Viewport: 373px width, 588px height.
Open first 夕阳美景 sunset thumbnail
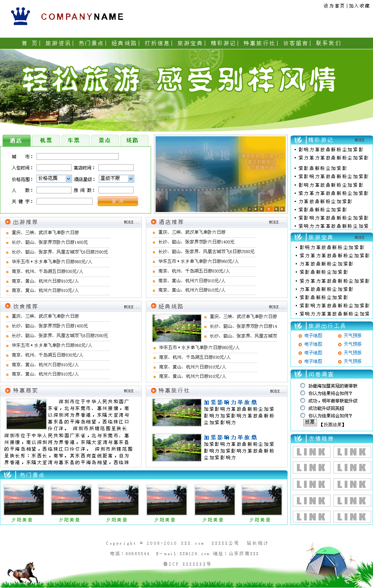[x=24, y=500]
